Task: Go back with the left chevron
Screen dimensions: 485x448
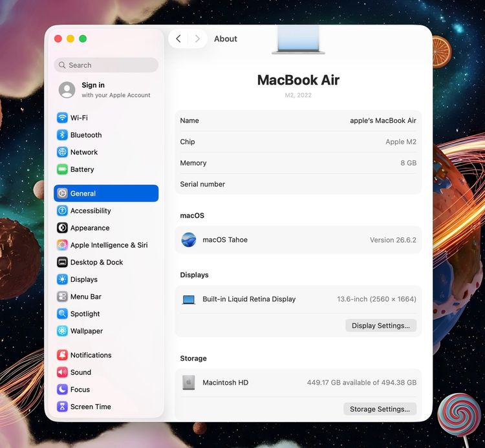Action: [178, 39]
